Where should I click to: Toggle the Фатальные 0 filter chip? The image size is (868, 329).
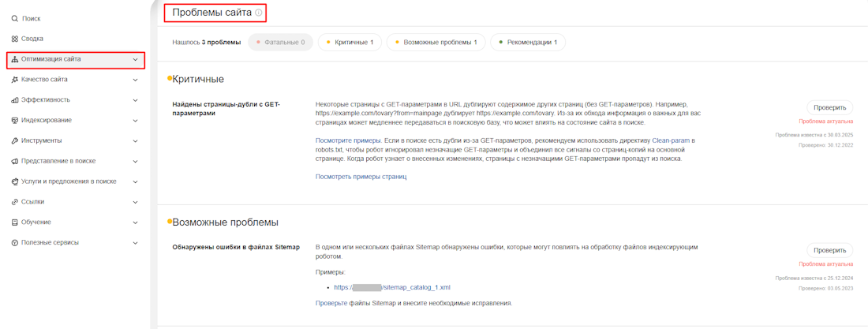(280, 43)
